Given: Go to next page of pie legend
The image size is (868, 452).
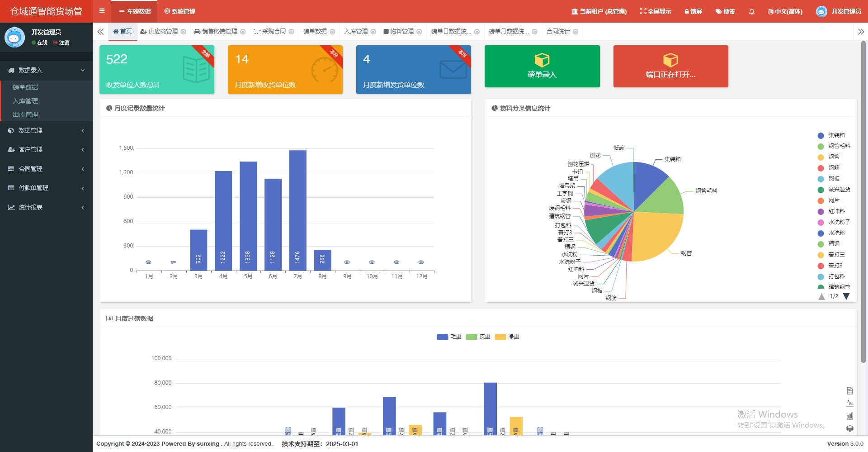Looking at the screenshot, I should (846, 296).
